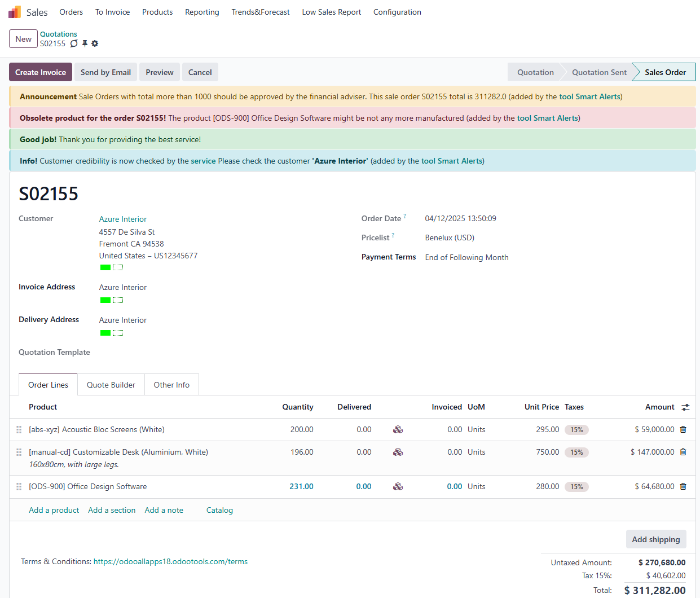The width and height of the screenshot is (700, 598).
Task: Open the Orders menu
Action: click(71, 12)
